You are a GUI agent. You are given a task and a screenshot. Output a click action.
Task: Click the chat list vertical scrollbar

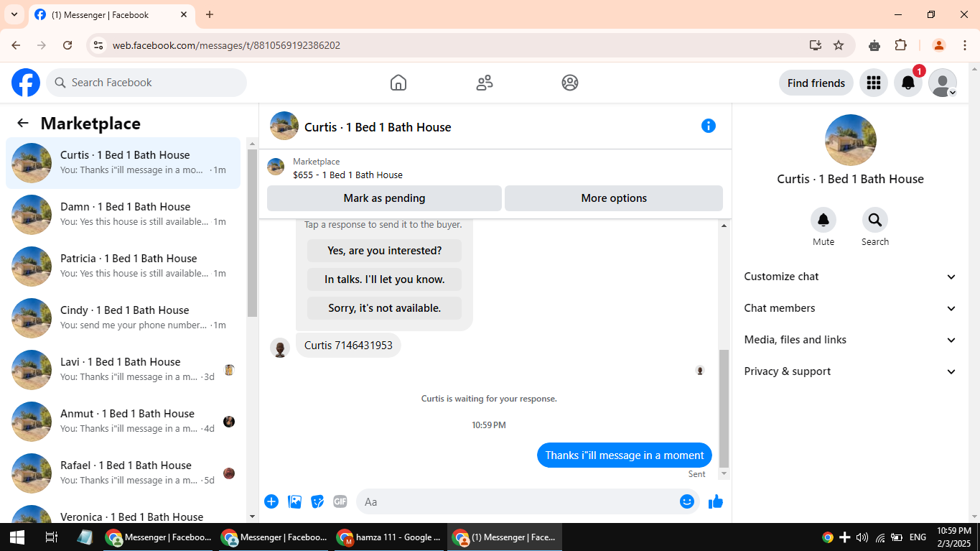click(252, 233)
